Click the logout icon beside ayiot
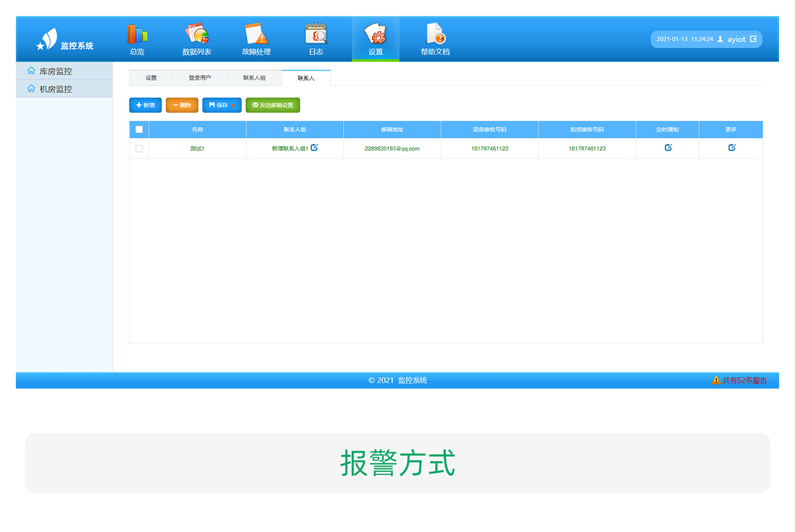Screen dimensions: 795x532 tap(753, 39)
